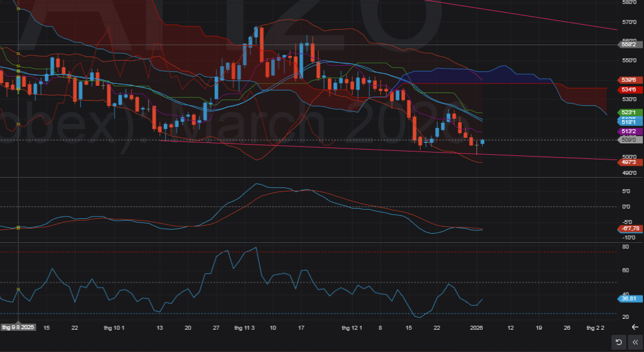The image size is (644, 352).
Task: Click the reset chart view icon
Action: click(x=618, y=342)
